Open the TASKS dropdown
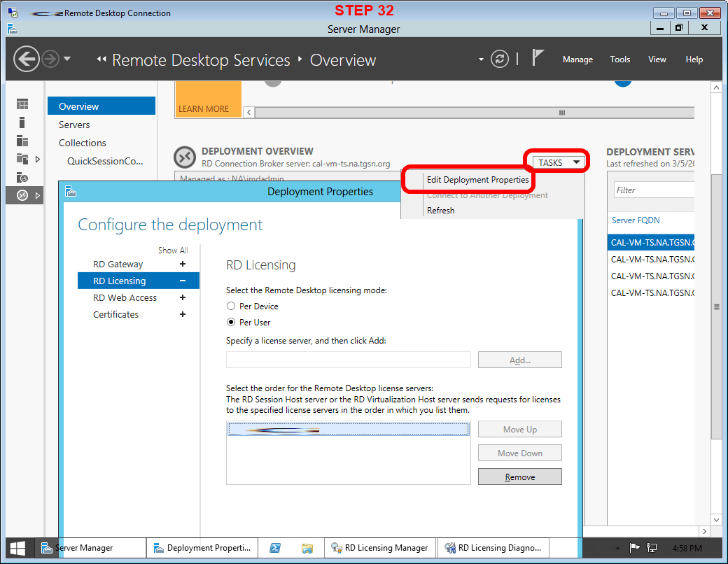 point(559,162)
